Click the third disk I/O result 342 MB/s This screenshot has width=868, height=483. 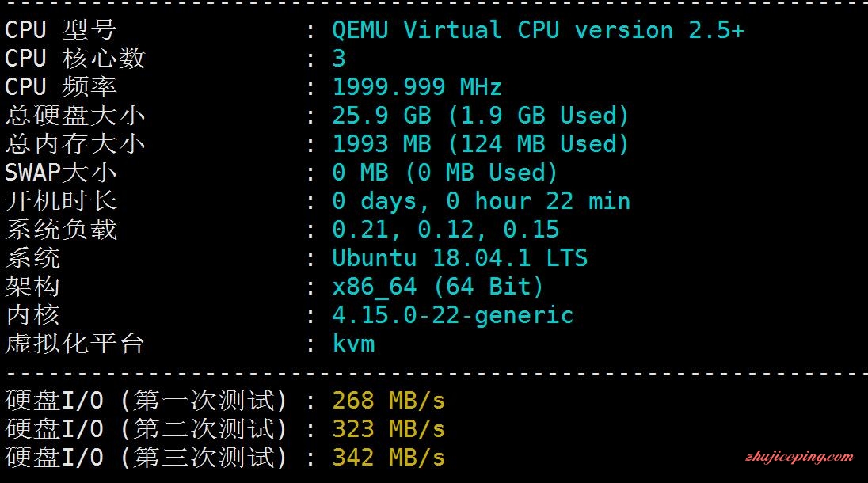point(388,458)
